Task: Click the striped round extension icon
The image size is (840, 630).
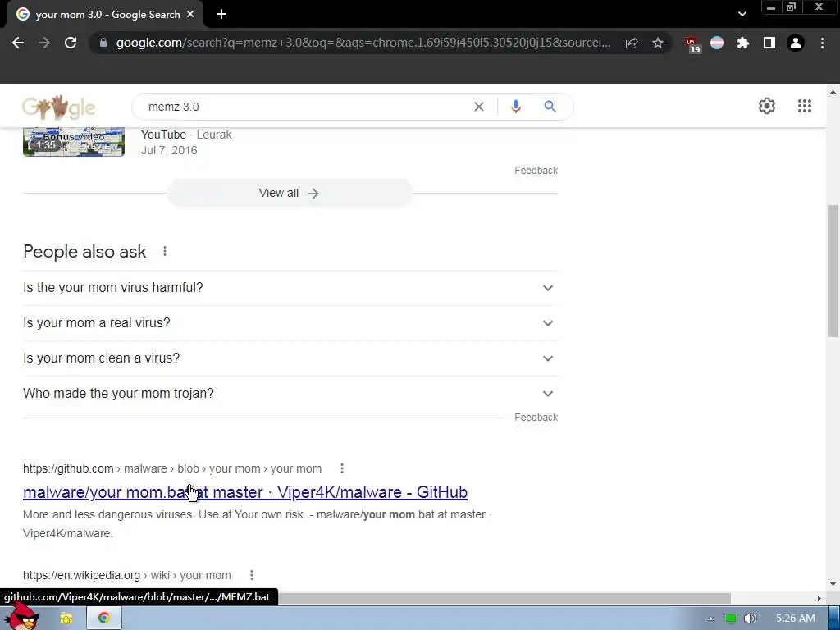Action: [x=717, y=43]
